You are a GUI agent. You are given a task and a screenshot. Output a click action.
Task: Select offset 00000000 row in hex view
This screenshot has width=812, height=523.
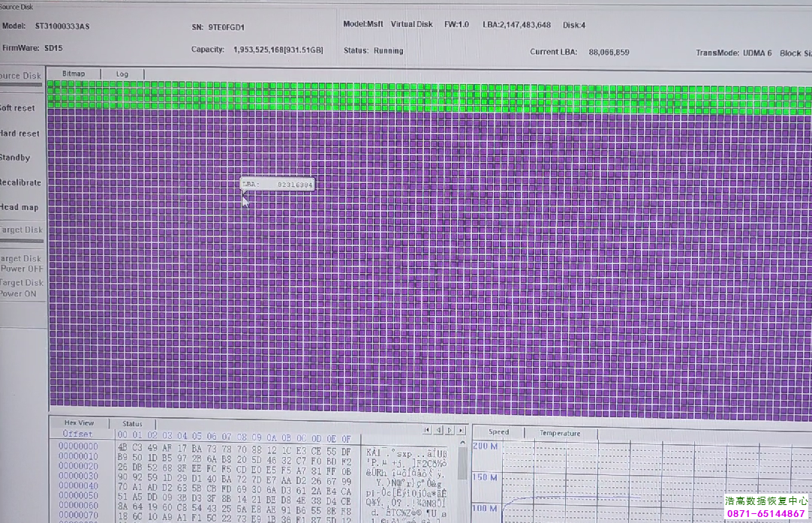pos(78,446)
